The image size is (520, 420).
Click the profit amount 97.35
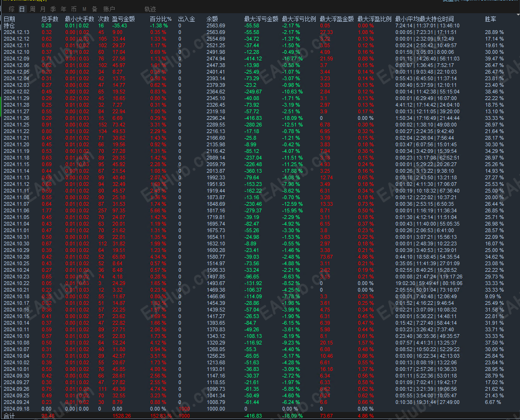119,210
